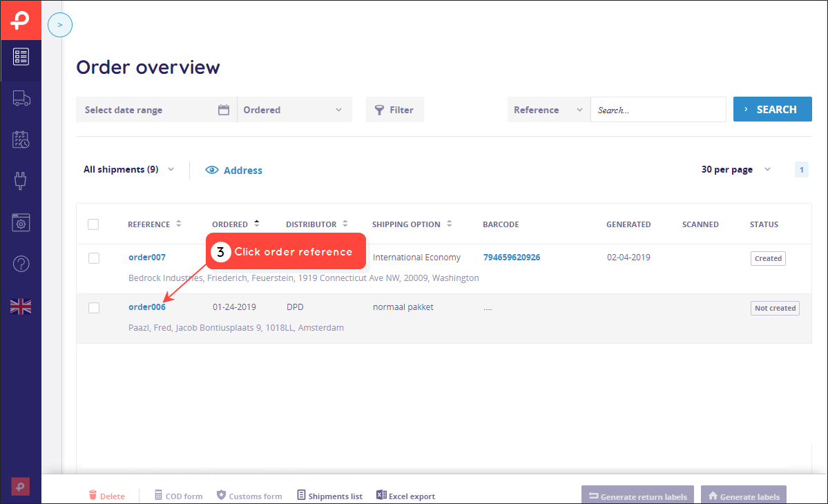The width and height of the screenshot is (828, 504).
Task: Click the Excel export option
Action: pos(405,496)
